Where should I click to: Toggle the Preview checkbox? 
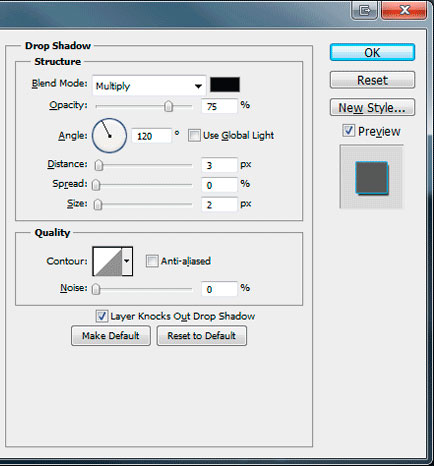coord(348,131)
